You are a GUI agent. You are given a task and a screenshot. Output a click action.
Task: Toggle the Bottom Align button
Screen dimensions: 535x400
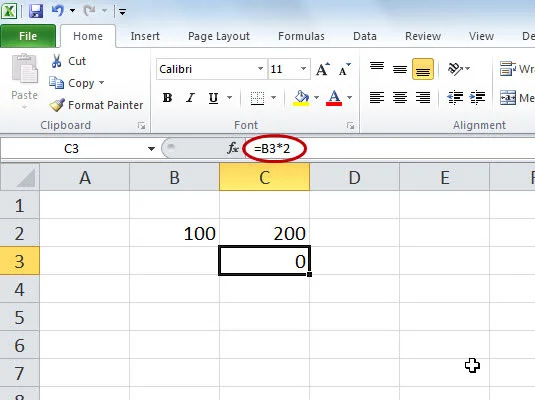click(423, 69)
